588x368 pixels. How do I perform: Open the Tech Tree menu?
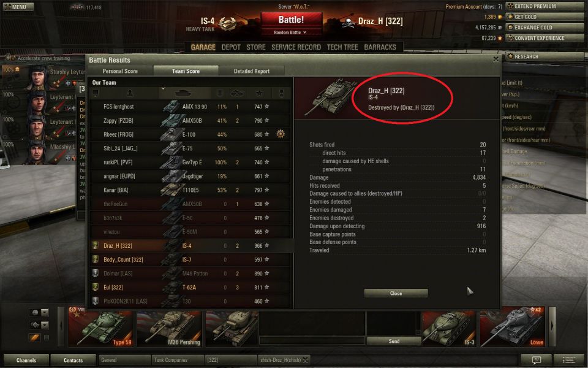342,47
